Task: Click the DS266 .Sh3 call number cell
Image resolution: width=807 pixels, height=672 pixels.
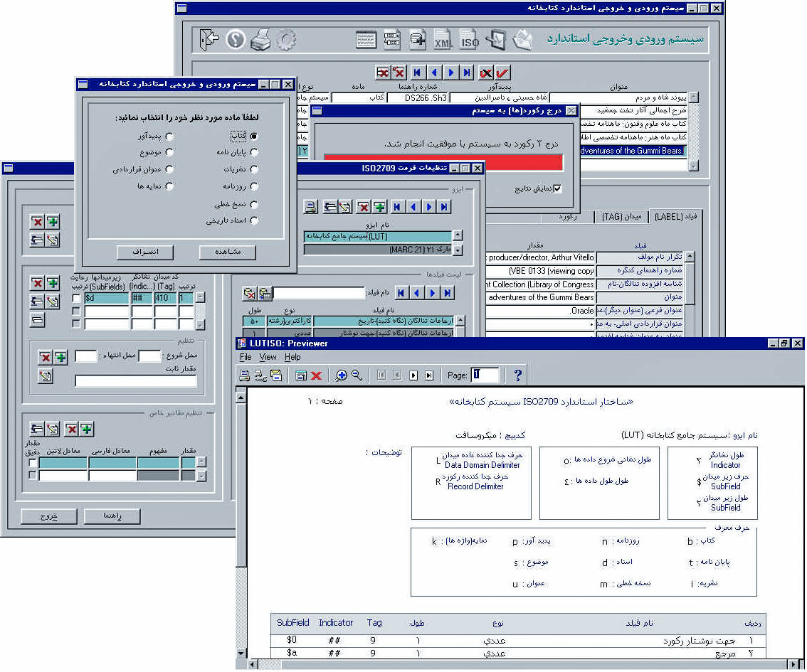Action: point(419,97)
